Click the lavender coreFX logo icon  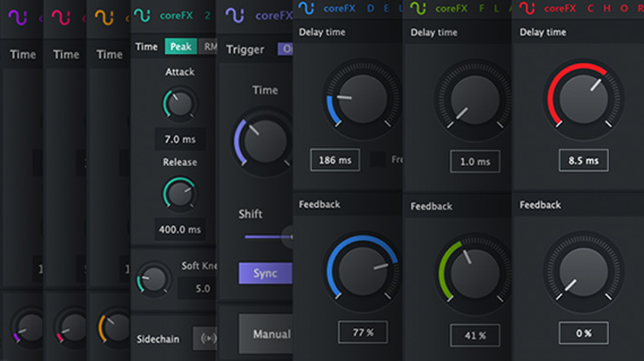pyautogui.click(x=234, y=16)
